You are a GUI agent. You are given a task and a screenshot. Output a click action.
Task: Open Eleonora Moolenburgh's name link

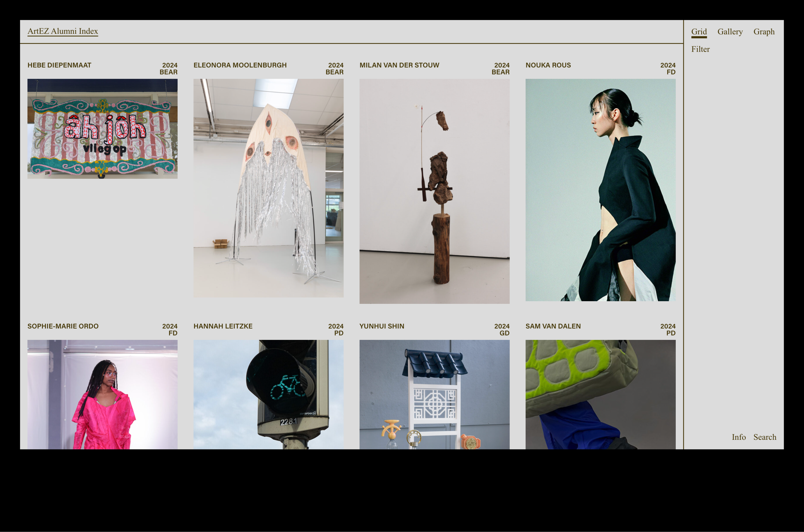click(240, 65)
